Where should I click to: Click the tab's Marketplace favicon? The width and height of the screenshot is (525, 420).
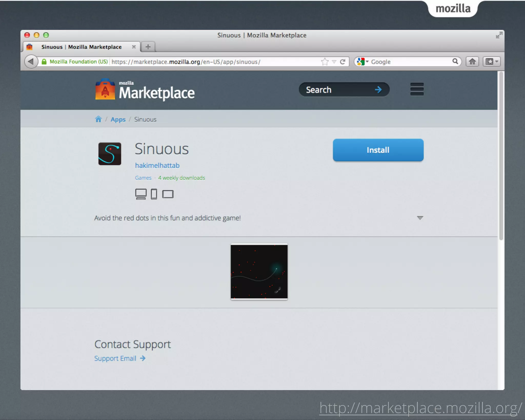[29, 47]
